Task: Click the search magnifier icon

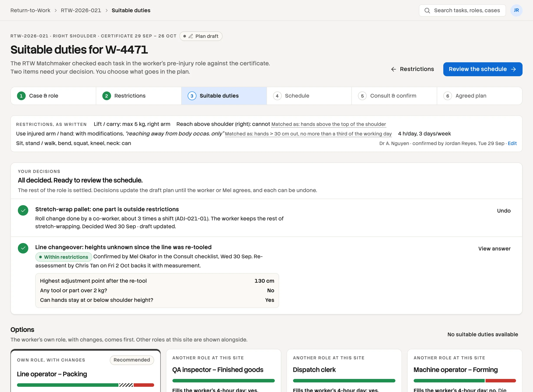Action: [x=427, y=10]
